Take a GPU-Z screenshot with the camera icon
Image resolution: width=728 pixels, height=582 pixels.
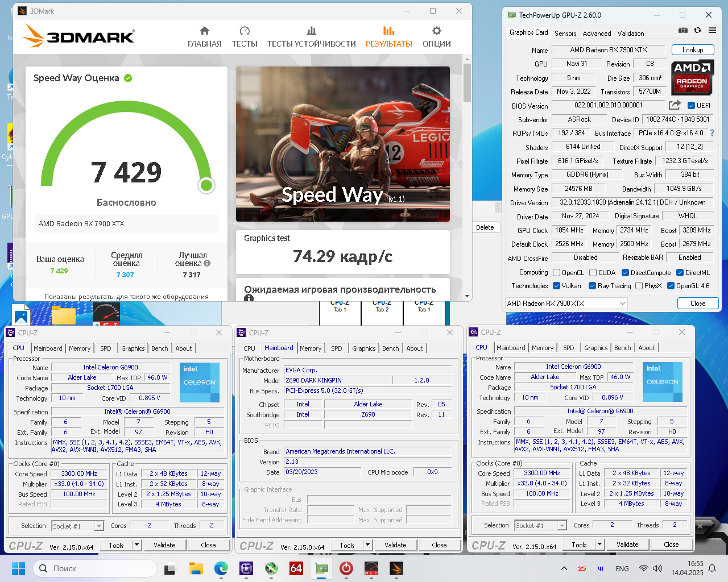click(x=683, y=30)
